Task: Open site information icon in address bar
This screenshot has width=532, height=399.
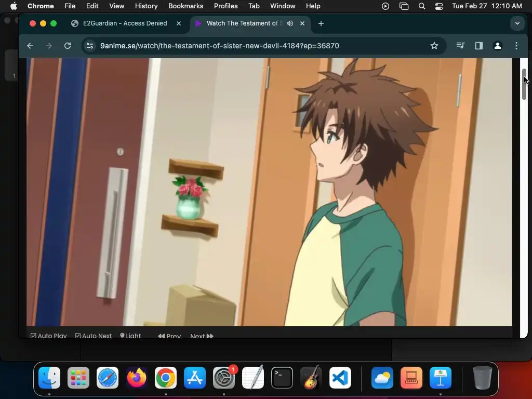Action: 90,46
